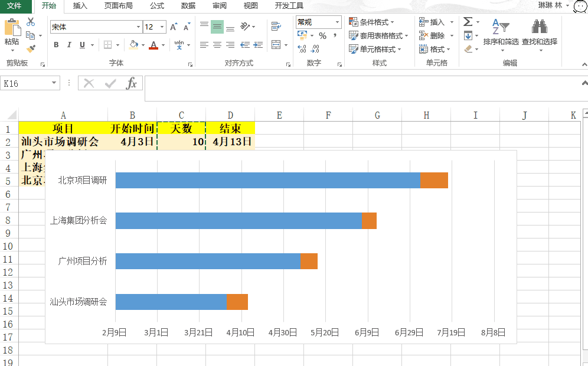Open 格式 in the cells group
Screen dimensions: 588x366
point(435,49)
